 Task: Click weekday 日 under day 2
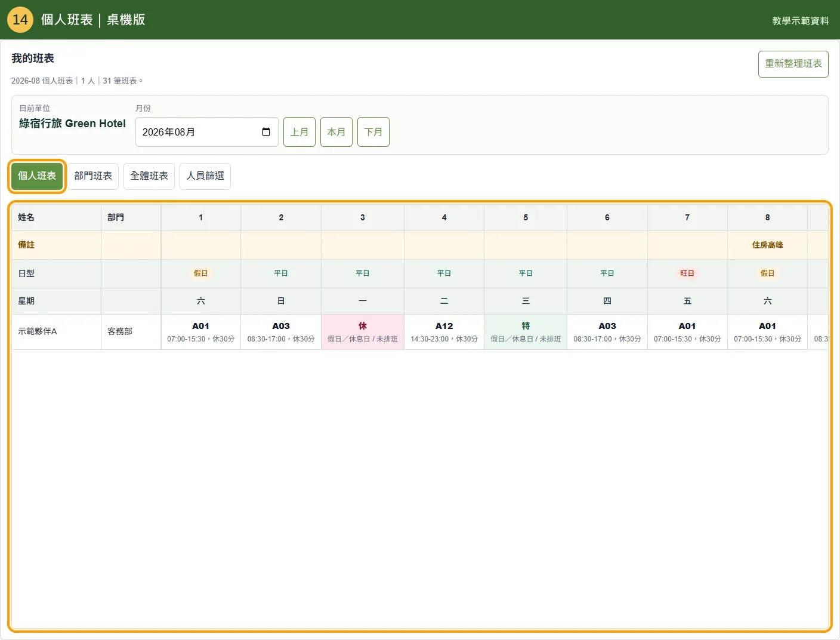point(281,301)
